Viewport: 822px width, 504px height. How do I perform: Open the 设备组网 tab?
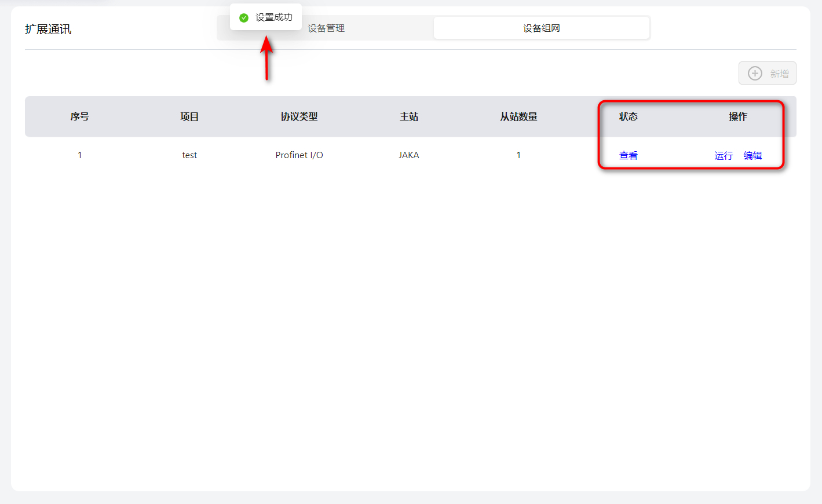(541, 28)
